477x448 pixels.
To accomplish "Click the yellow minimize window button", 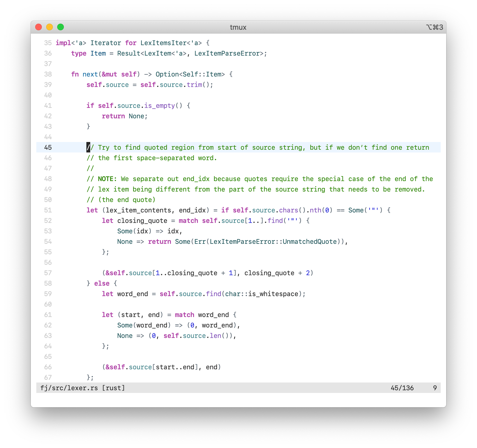I will point(50,27).
